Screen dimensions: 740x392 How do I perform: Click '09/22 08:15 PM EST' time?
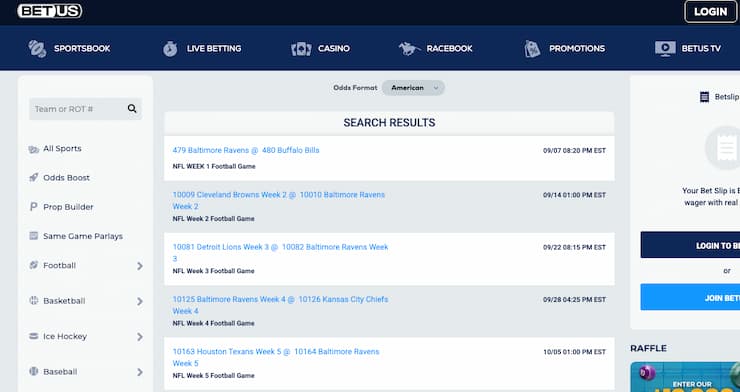tap(574, 248)
